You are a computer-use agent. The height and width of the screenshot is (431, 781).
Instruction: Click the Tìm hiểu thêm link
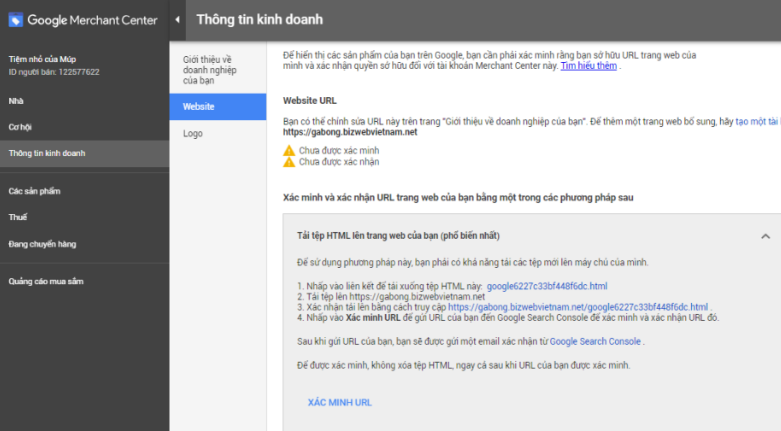click(x=589, y=66)
